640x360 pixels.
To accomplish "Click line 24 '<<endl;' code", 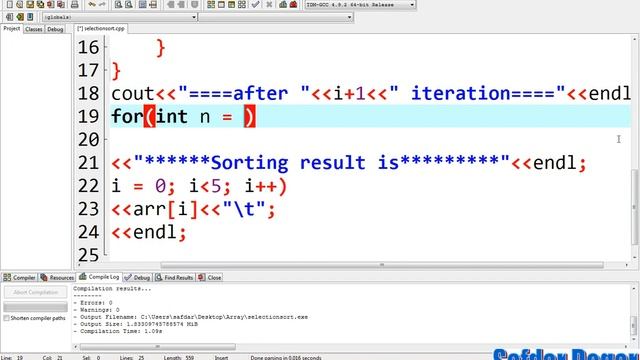I will click(149, 233).
